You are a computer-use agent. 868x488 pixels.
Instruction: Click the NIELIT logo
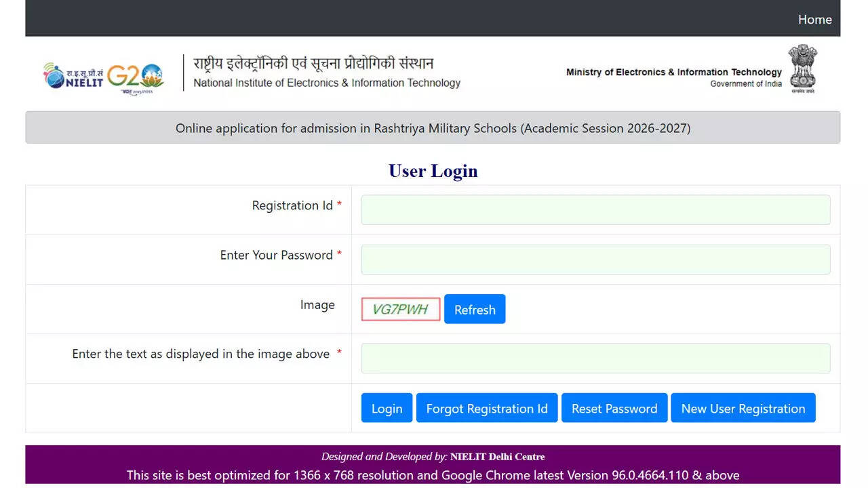73,77
